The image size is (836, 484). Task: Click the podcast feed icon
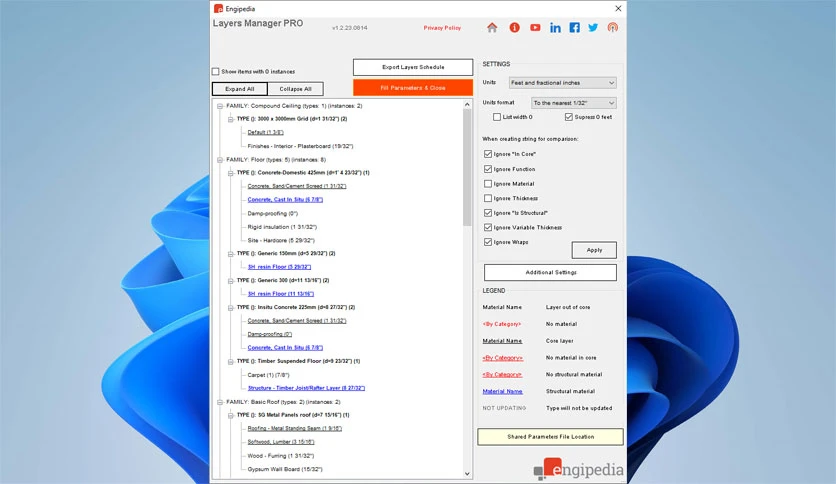pyautogui.click(x=613, y=28)
